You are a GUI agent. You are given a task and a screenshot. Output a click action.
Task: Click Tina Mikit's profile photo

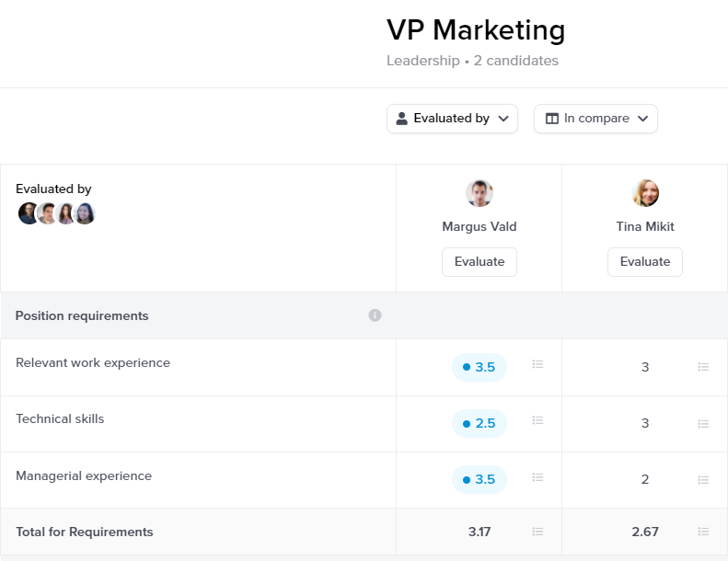tap(645, 193)
